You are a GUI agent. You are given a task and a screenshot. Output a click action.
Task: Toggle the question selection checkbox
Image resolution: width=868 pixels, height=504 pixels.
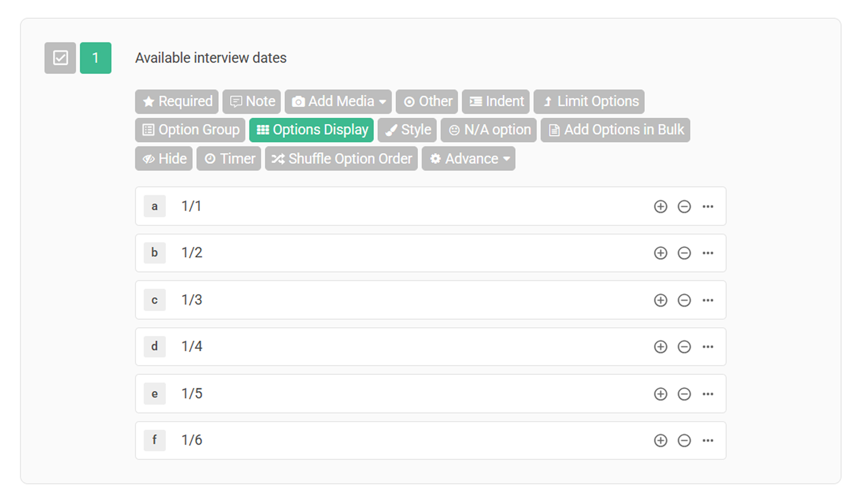[60, 58]
